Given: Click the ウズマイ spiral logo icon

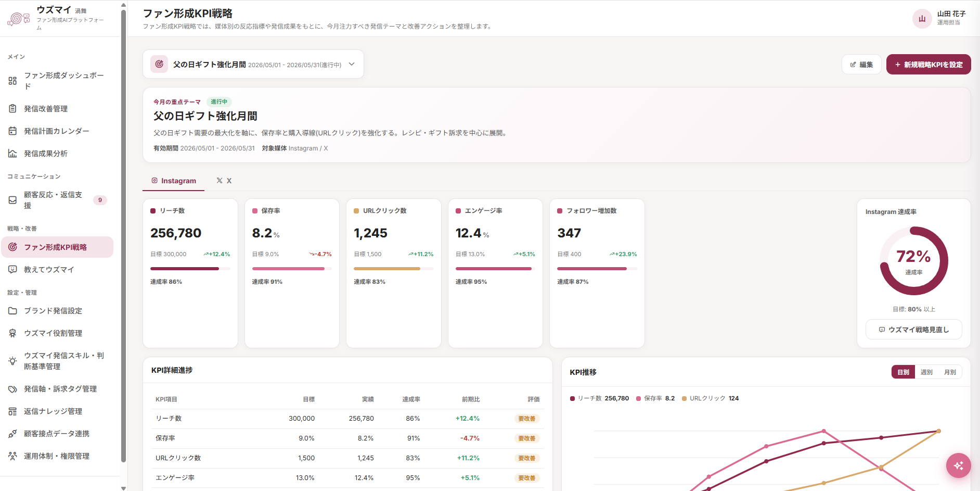Looking at the screenshot, I should 18,18.
